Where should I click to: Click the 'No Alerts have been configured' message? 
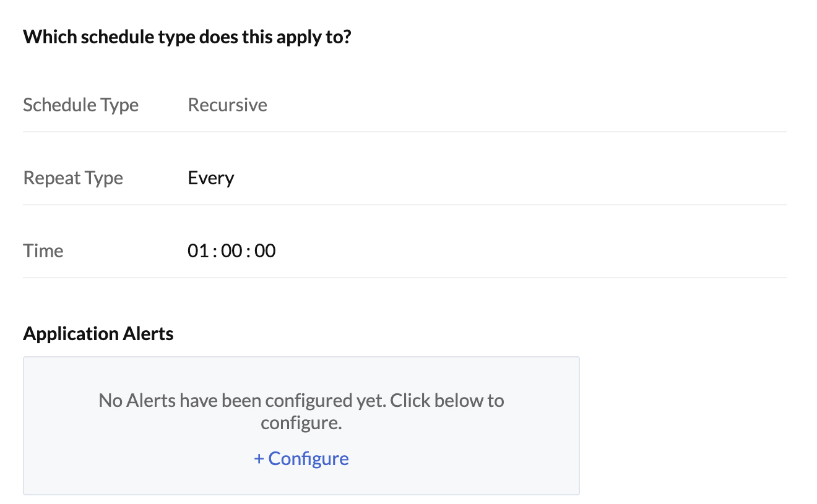[301, 401]
